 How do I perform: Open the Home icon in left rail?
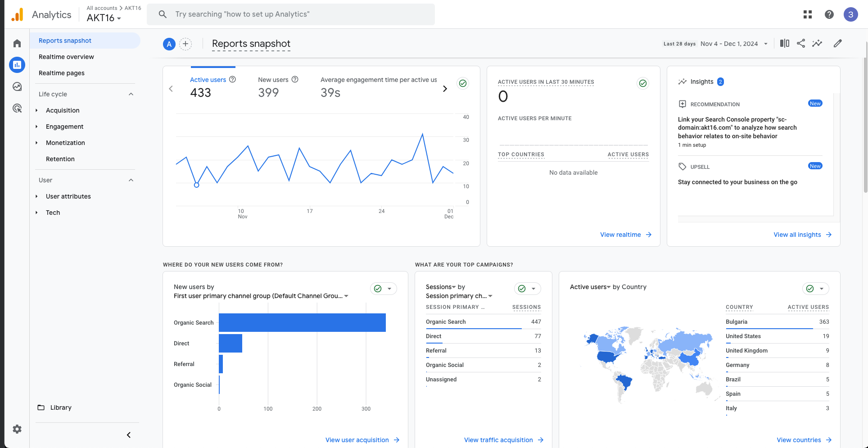[17, 43]
